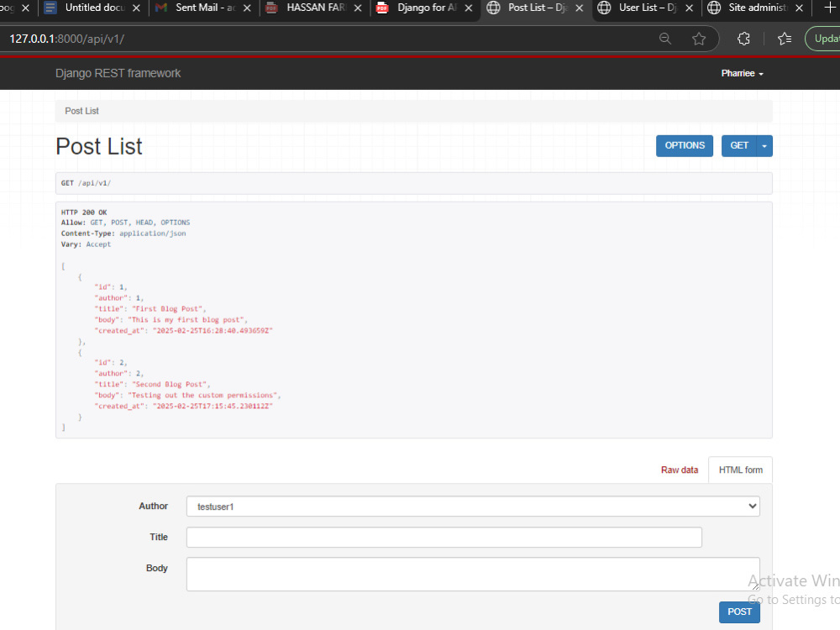The width and height of the screenshot is (840, 630).
Task: Open the browser extensions puzzle icon
Action: (743, 39)
